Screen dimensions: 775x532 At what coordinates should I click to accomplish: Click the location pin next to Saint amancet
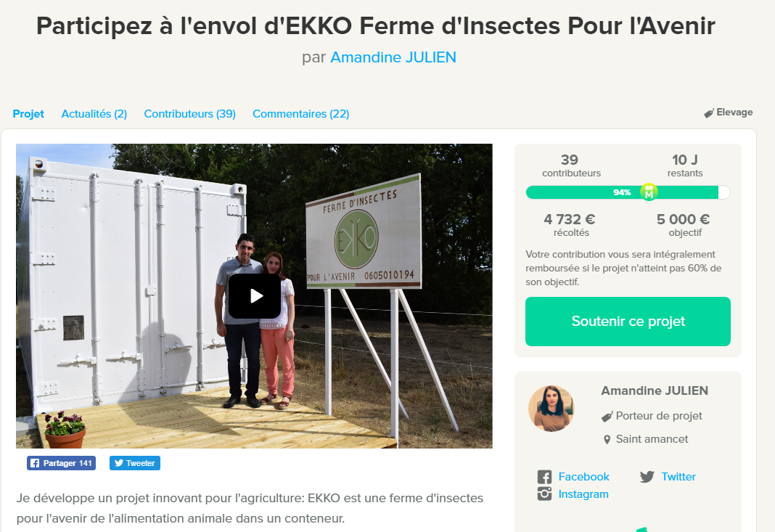607,440
